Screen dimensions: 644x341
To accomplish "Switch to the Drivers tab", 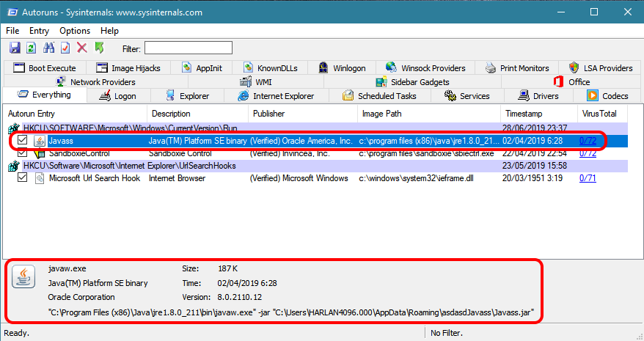I will (538, 96).
